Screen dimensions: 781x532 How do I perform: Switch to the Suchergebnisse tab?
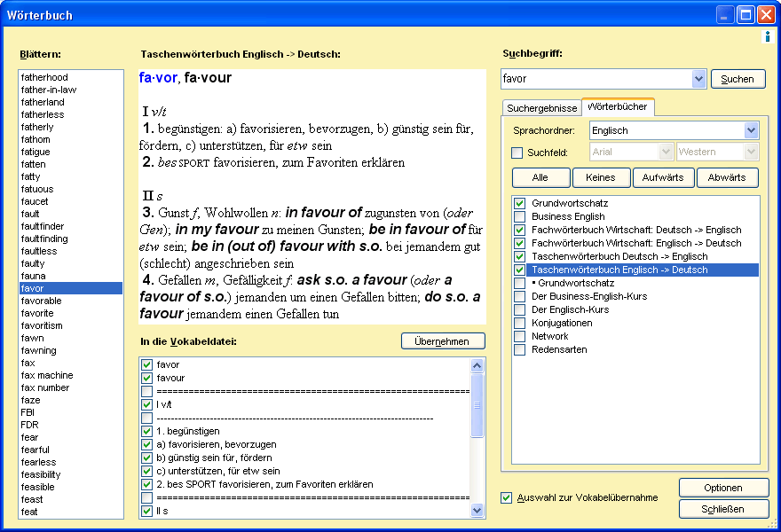click(x=541, y=108)
